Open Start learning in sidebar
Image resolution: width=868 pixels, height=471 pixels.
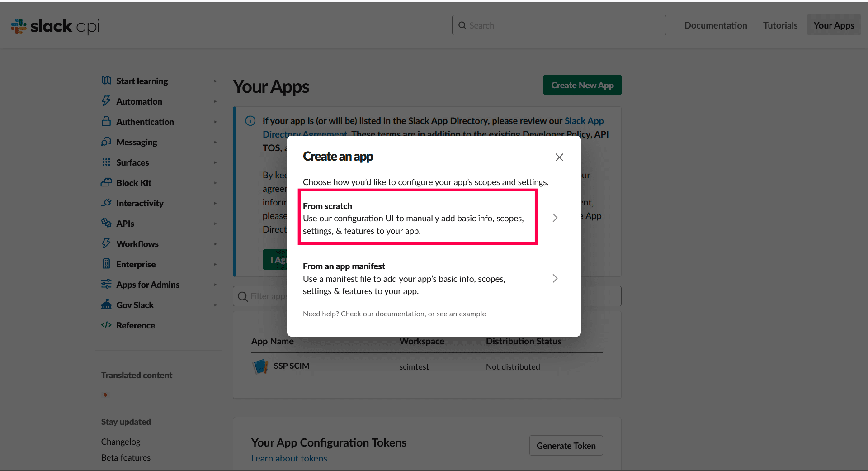142,81
